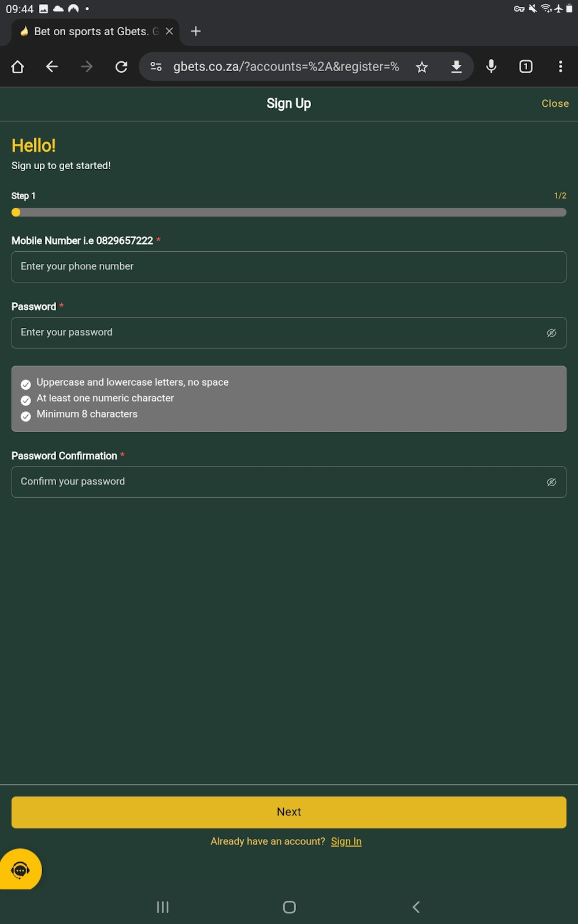
Task: Click the Reload page icon
Action: [x=121, y=66]
